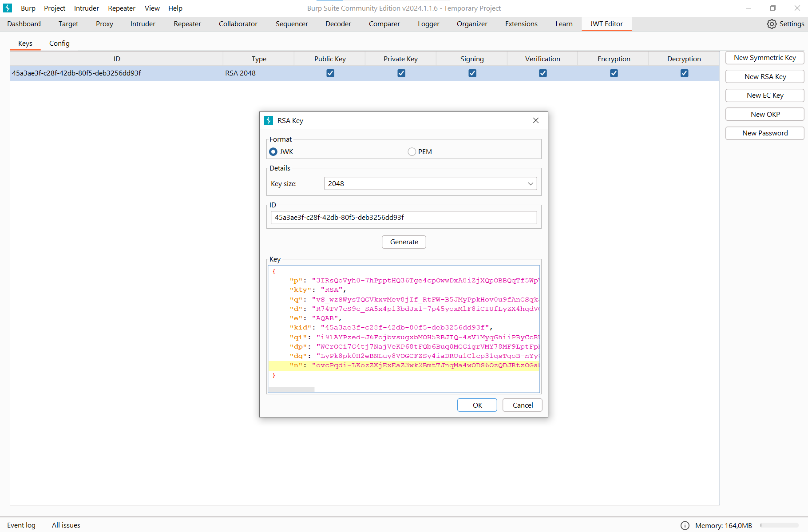Open the View menu
The image size is (808, 532).
[x=152, y=8]
